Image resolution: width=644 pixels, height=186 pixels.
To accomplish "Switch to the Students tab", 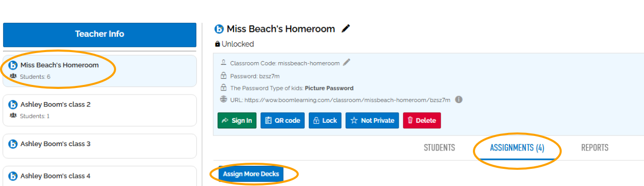I will [x=439, y=148].
